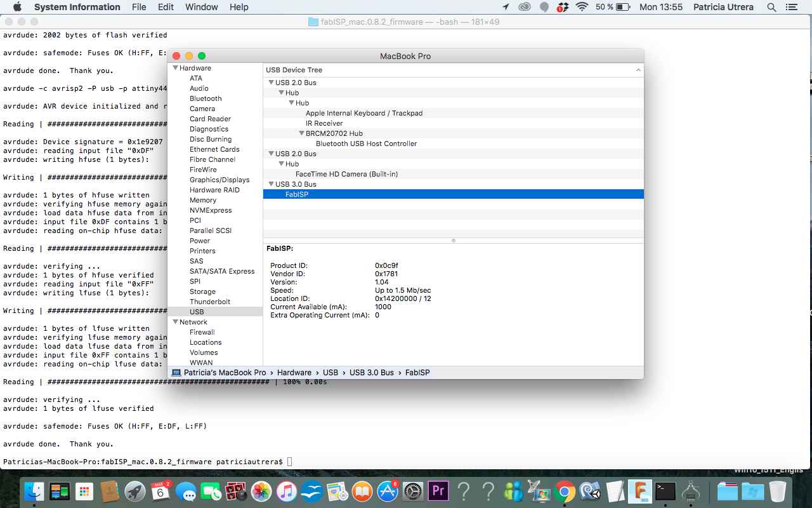Open the File menu

pos(139,7)
